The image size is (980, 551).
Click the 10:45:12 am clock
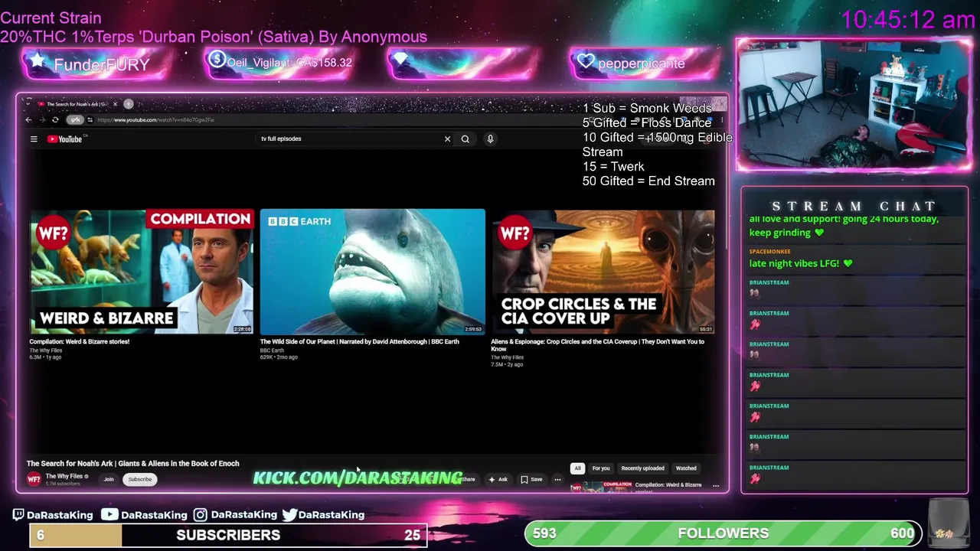tap(908, 20)
